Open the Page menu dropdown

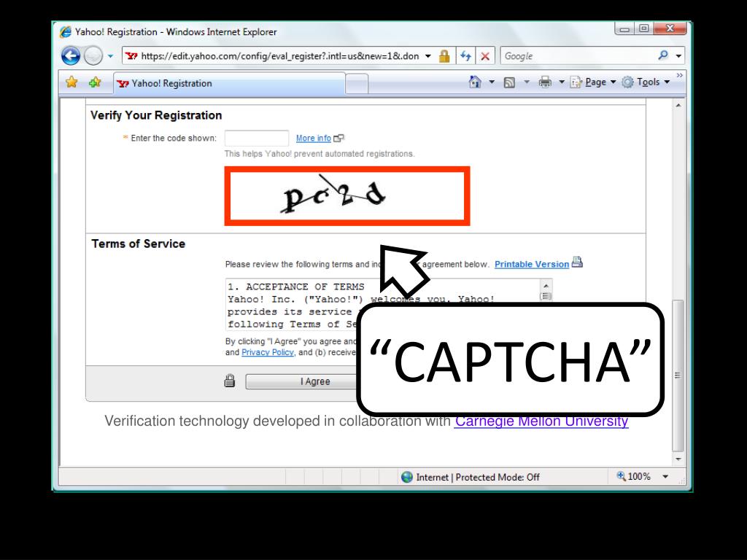coord(593,82)
